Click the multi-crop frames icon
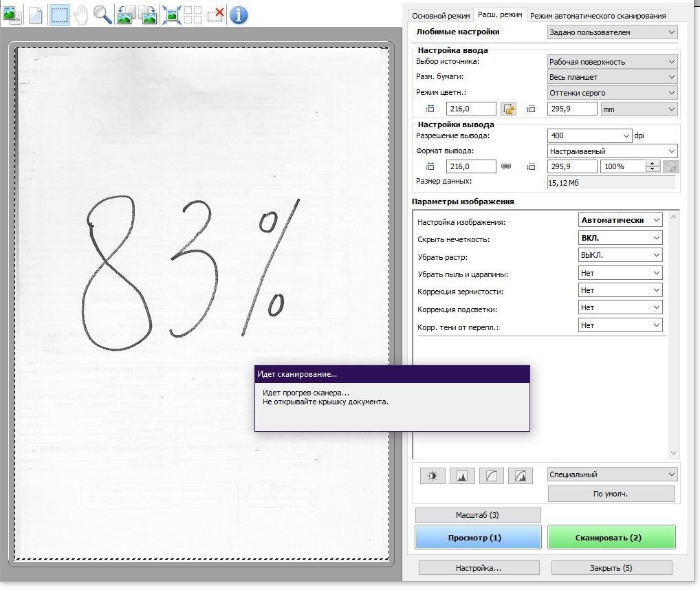The height and width of the screenshot is (590, 700). (x=193, y=15)
